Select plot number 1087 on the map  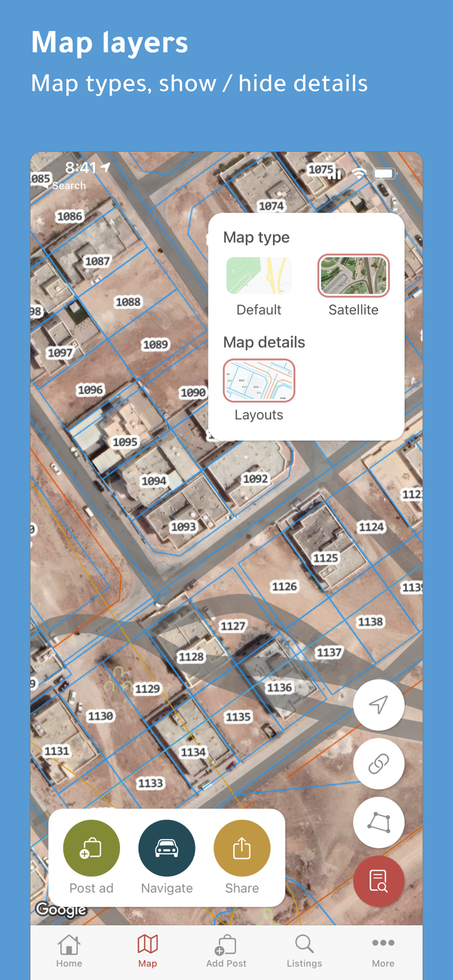98,261
